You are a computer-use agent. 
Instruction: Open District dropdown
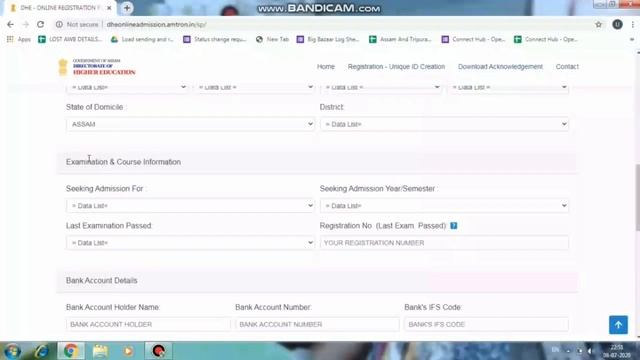[444, 124]
